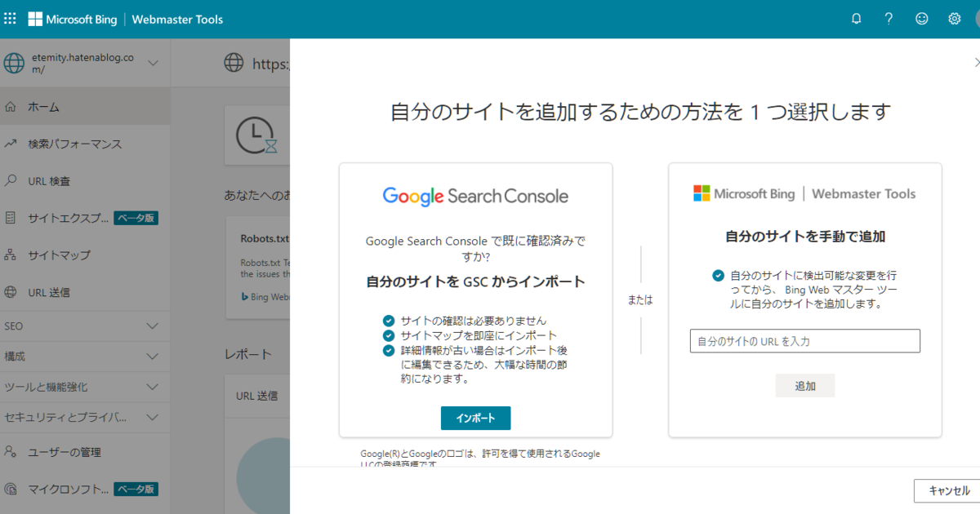
Task: Click the ベータ版 badge beside マイクロソフト
Action: click(136, 489)
